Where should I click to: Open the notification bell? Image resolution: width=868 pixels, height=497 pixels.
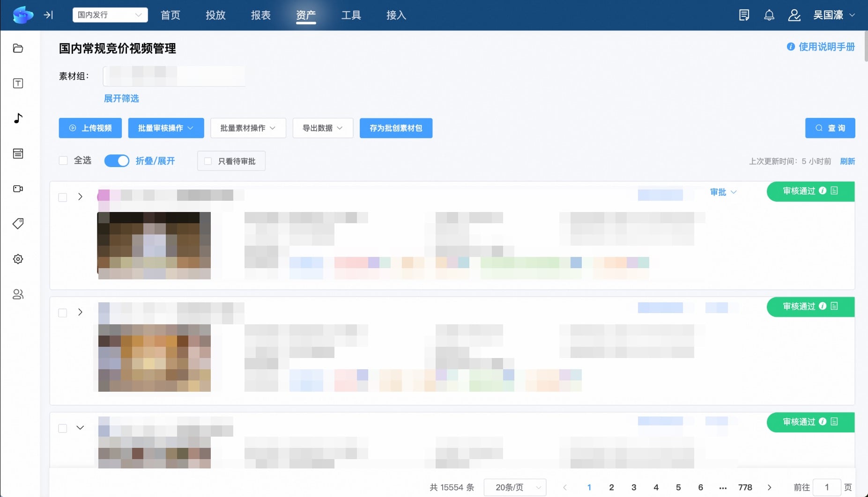(769, 15)
